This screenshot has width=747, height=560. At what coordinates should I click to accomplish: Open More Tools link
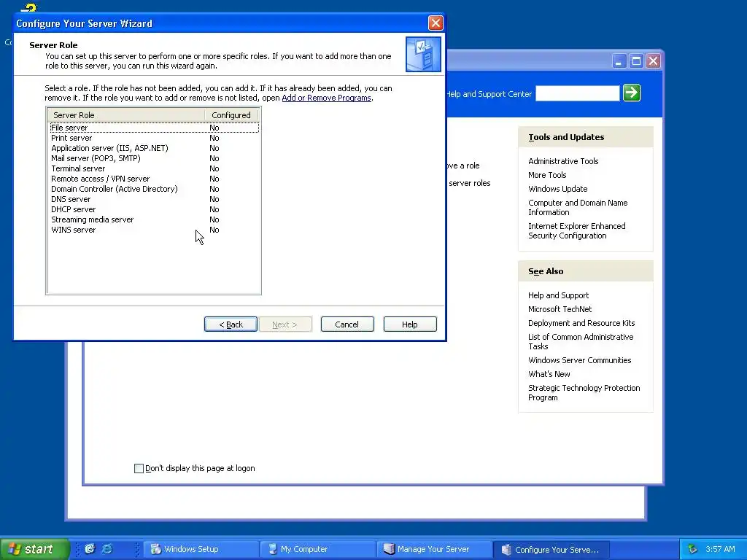coord(547,175)
